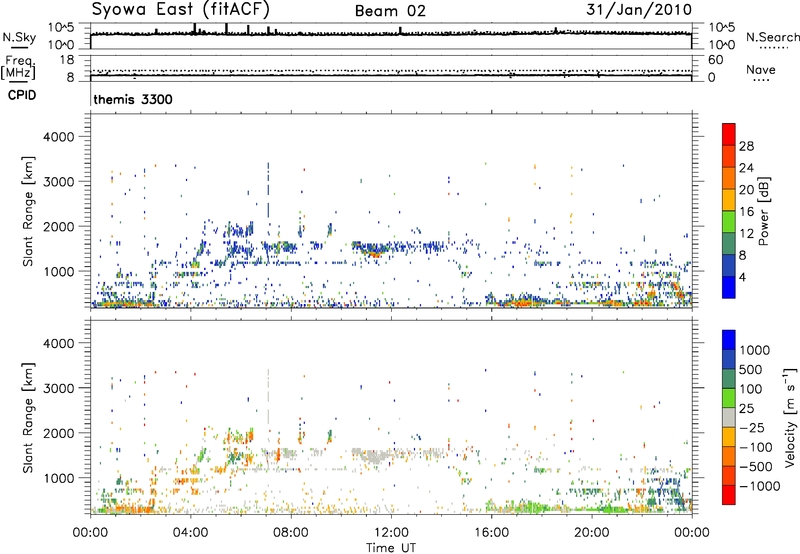Click the 'Syowa East (fitACF)' title text
This screenshot has width=800, height=554.
coord(181,10)
